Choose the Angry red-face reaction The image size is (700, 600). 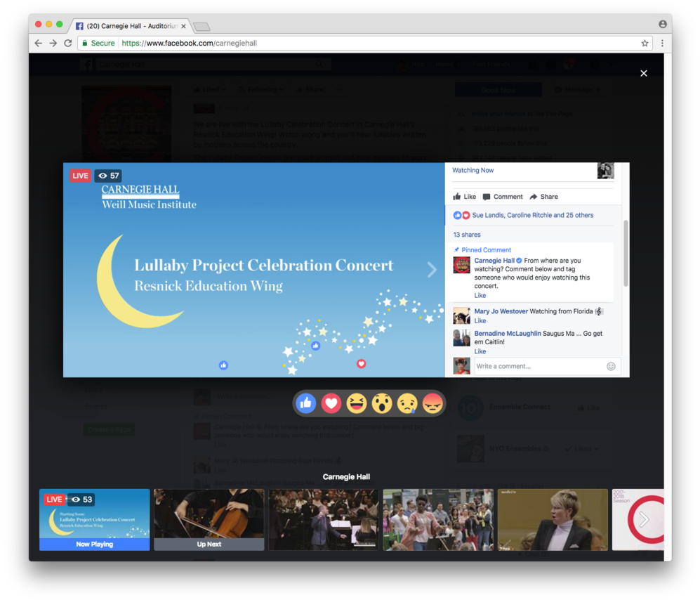tap(432, 403)
